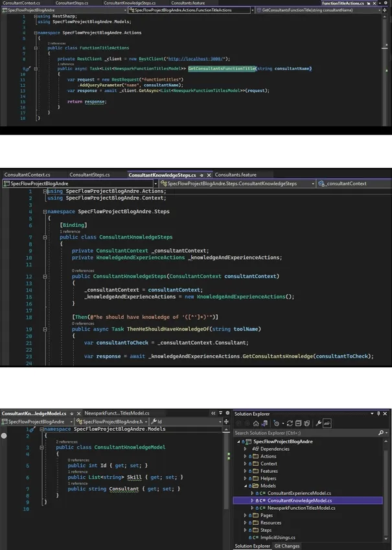This screenshot has width=392, height=550.
Task: Click the Collapse All icon in Solution Explorer
Action: point(298,424)
